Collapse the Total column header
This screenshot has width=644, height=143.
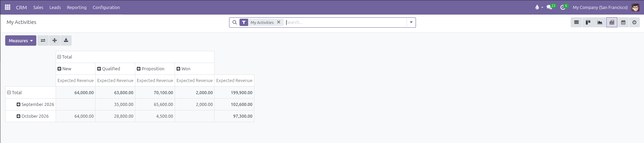pos(65,57)
